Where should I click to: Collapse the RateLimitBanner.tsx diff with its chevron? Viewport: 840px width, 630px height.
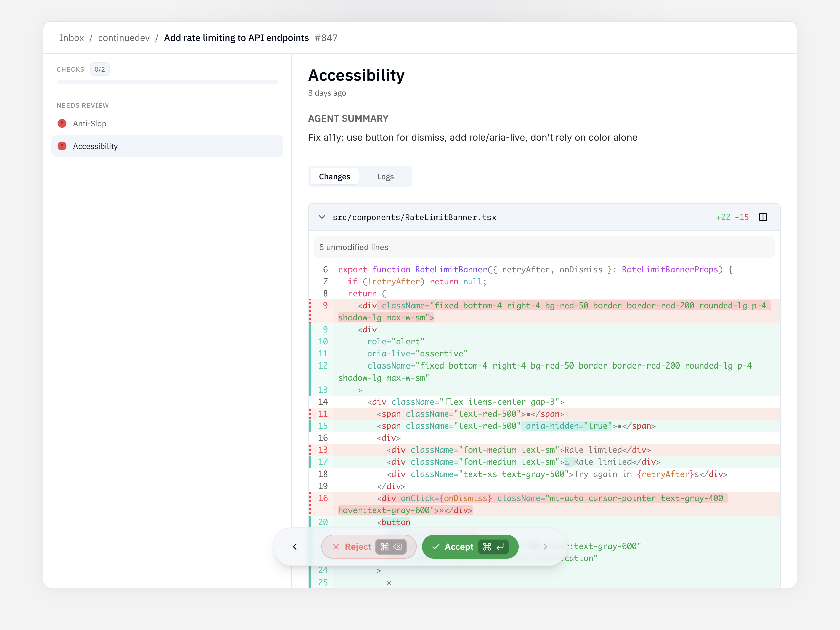pyautogui.click(x=322, y=217)
